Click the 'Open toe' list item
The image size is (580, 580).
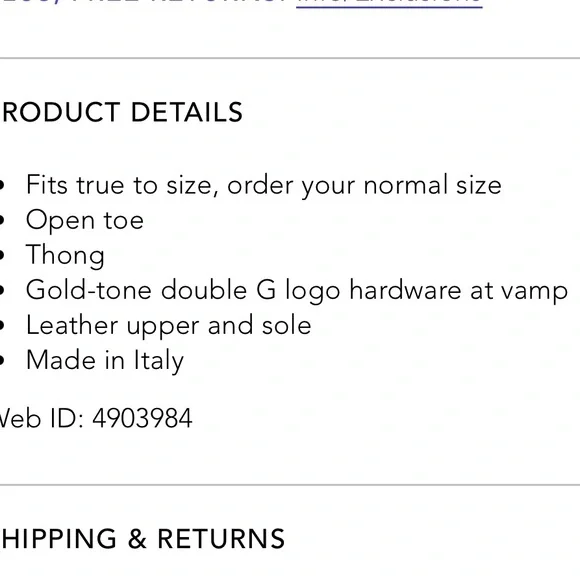(x=85, y=220)
